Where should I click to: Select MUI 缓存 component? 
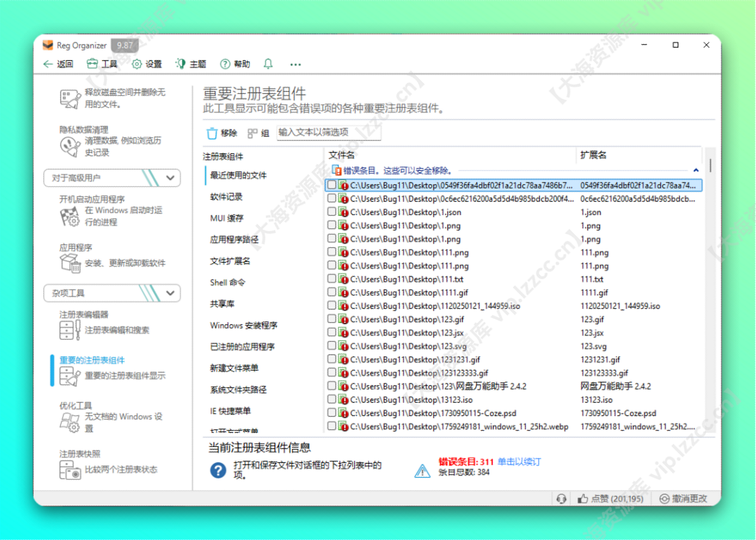(x=226, y=218)
